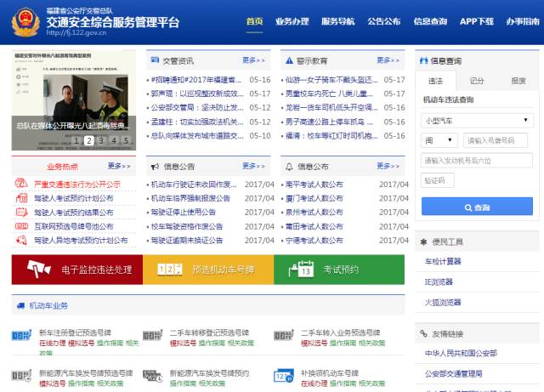Open the APP下载 menu item
Viewport: 544px width, 392px height.
point(476,21)
